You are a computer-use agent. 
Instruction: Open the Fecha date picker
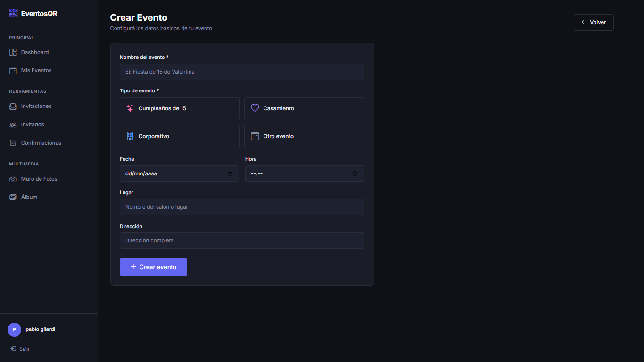pyautogui.click(x=231, y=173)
